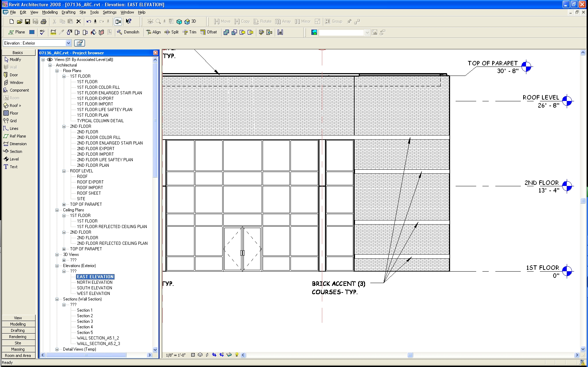Open the Elevation : Exterior type dropdown
Screen dimensions: 588x367
click(68, 43)
